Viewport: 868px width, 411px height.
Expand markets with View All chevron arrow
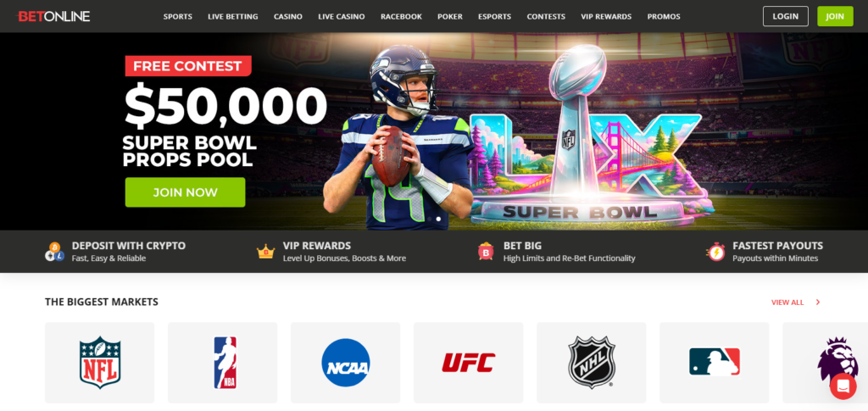(x=818, y=302)
